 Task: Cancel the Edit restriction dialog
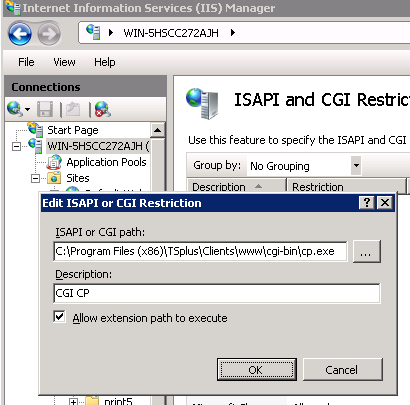click(342, 369)
